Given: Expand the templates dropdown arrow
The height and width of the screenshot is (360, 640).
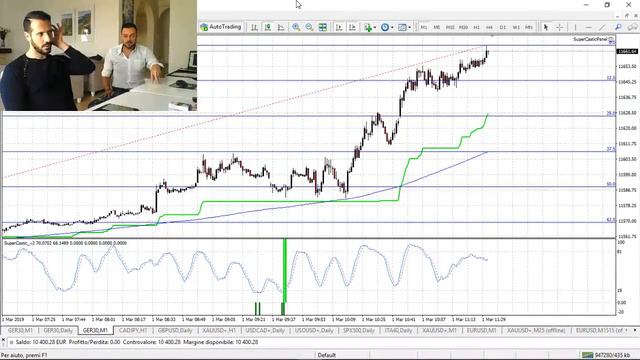Looking at the screenshot, I should point(409,27).
